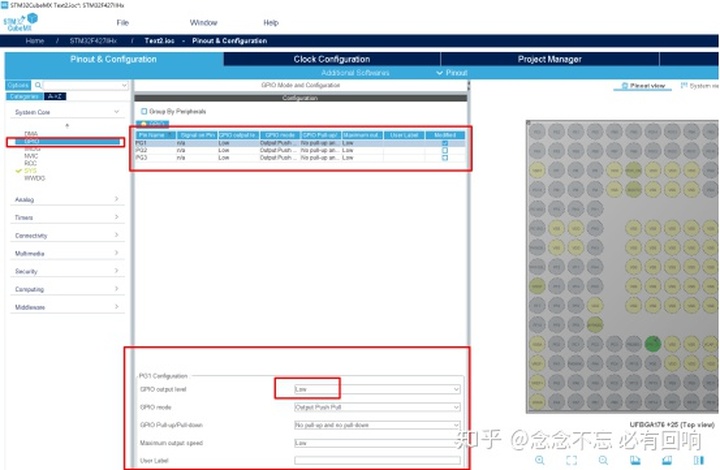Open the Help menu
The height and width of the screenshot is (470, 720).
271,22
